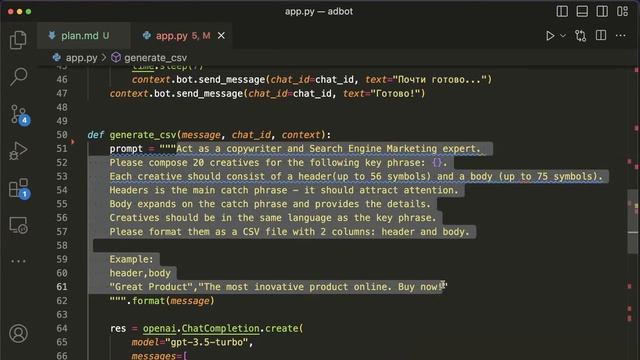The width and height of the screenshot is (640, 360).
Task: Toggle the secondary sidebar layout icon
Action: (602, 11)
